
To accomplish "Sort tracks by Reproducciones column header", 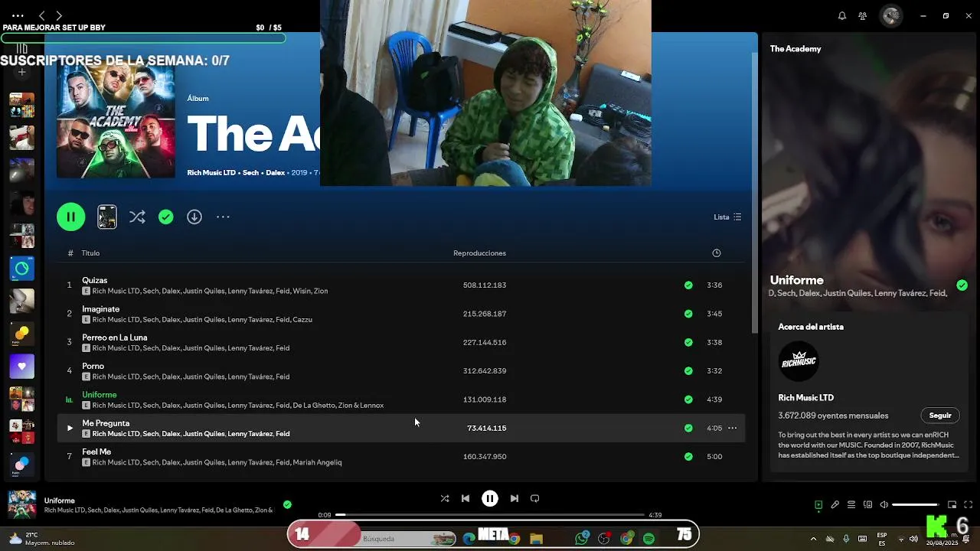I will pyautogui.click(x=479, y=253).
